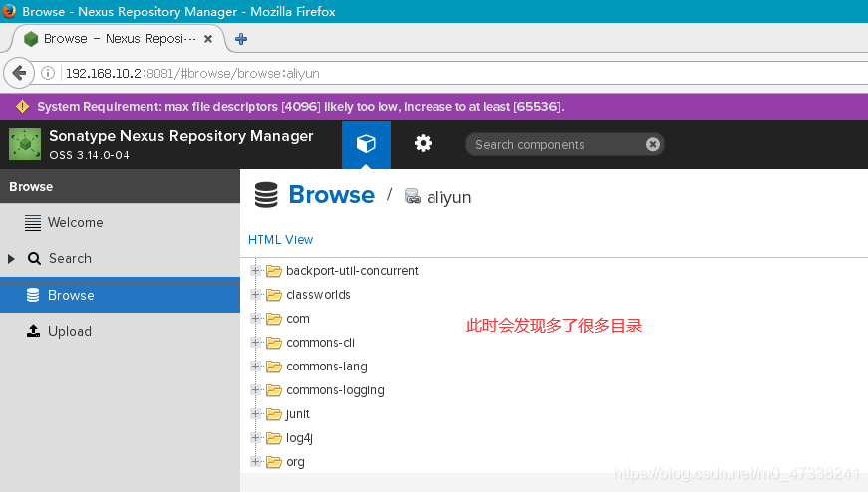The image size is (868, 492).
Task: Select Welcome in the sidebar menu
Action: point(121,222)
